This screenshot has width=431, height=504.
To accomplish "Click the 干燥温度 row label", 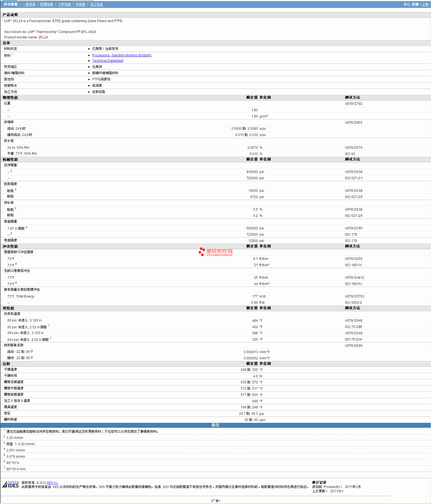I will click(10, 369).
